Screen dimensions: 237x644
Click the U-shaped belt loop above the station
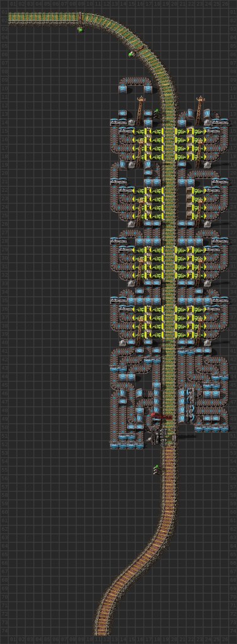pos(135,85)
